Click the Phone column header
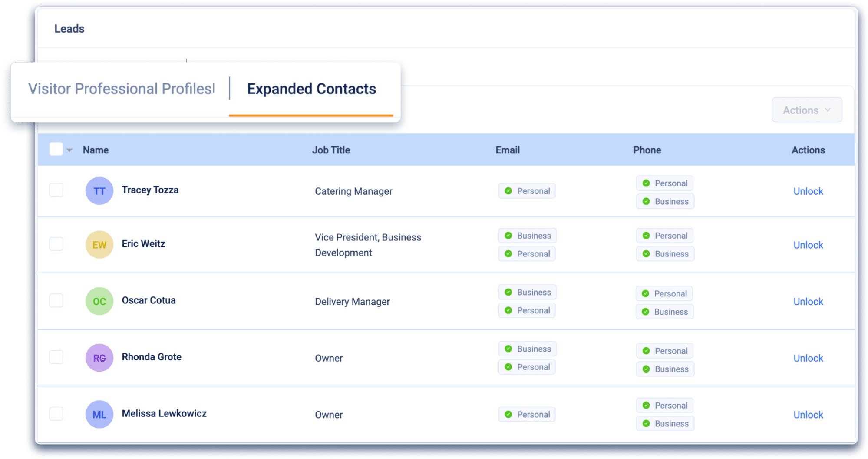This screenshot has height=459, width=868. click(x=647, y=150)
